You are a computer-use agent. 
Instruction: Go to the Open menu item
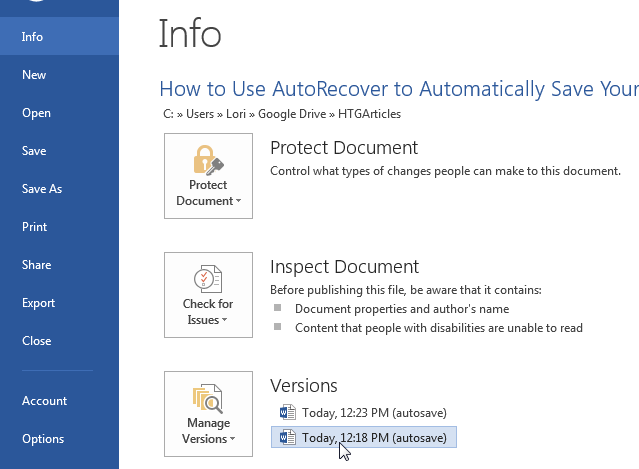pyautogui.click(x=36, y=113)
